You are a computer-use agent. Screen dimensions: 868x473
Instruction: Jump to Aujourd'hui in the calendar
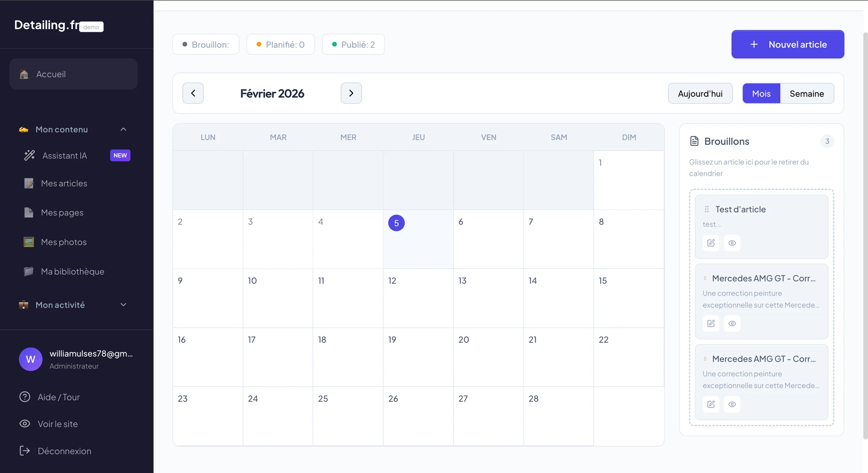700,93
